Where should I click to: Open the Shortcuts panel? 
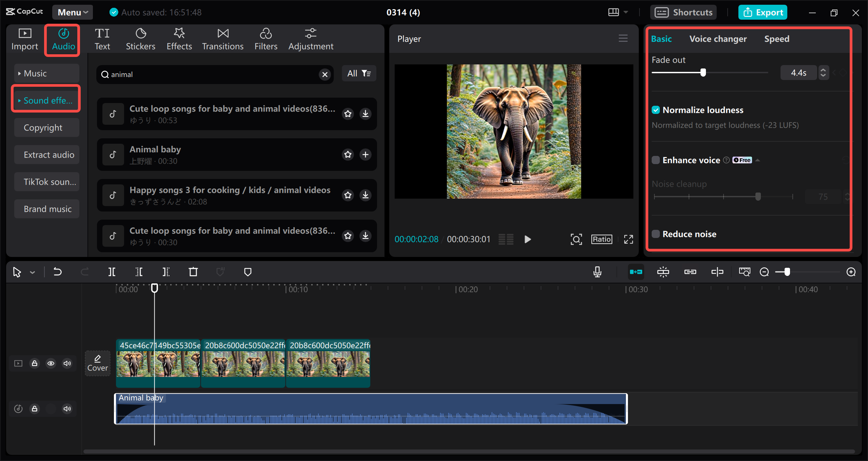pyautogui.click(x=684, y=12)
